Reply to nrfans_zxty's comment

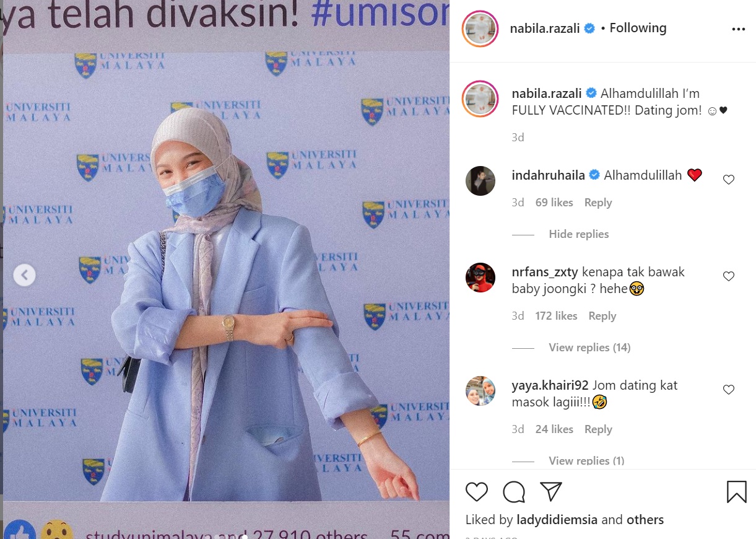[x=602, y=316]
